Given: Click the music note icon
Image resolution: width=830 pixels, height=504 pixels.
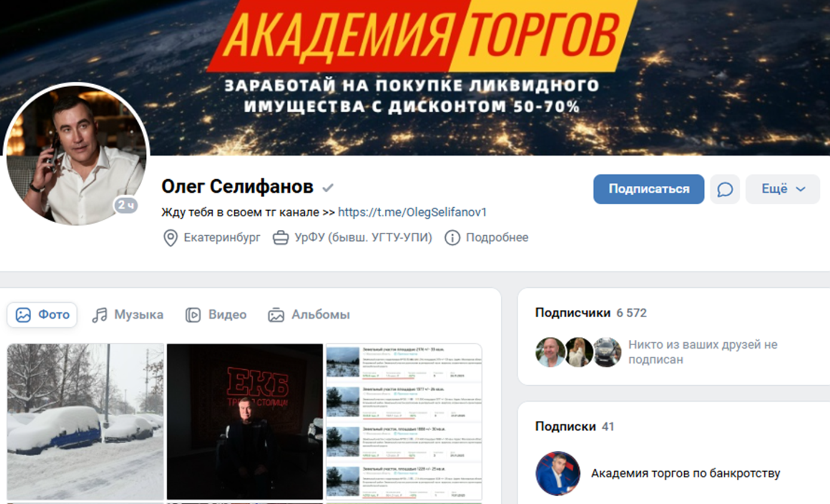Looking at the screenshot, I should coord(99,315).
